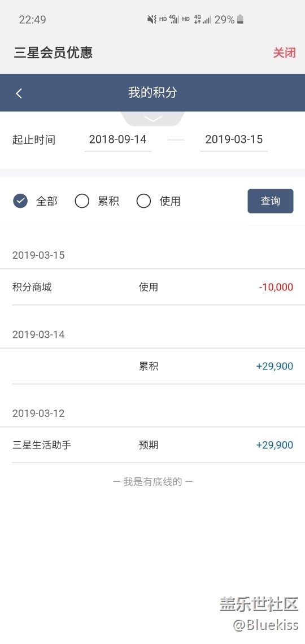Tap the 盖乐世社区 watermark logo

pos(259,604)
